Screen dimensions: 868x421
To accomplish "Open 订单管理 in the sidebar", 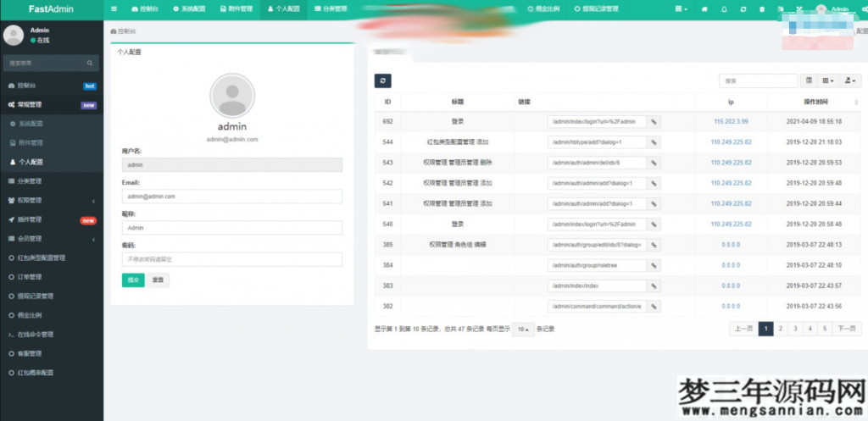I will (52, 277).
